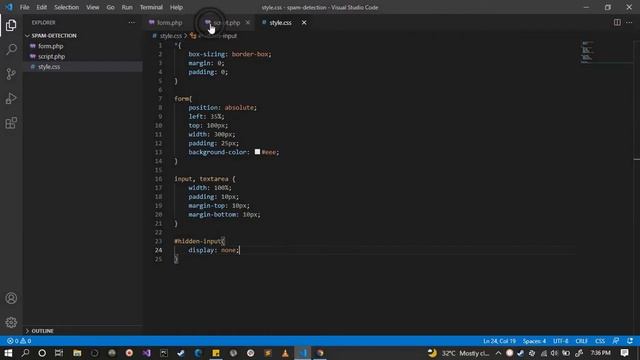Show hidden system tray icons

tap(498, 353)
